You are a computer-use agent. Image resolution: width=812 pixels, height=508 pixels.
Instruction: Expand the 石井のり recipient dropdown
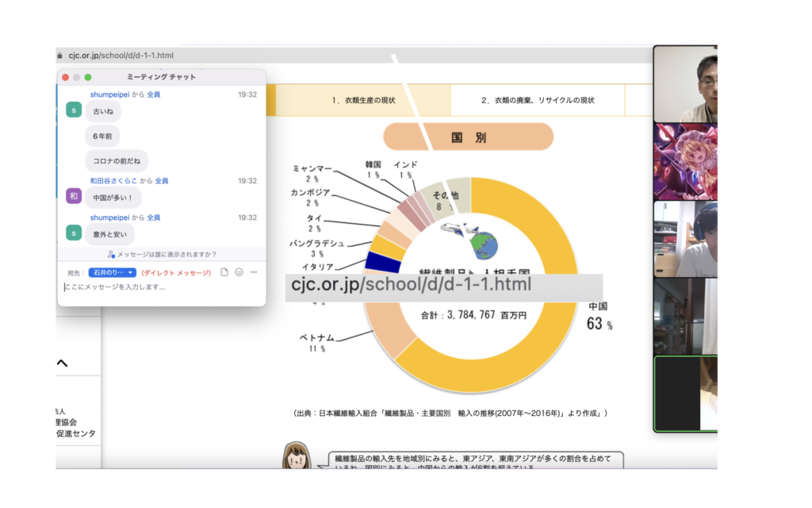(112, 272)
